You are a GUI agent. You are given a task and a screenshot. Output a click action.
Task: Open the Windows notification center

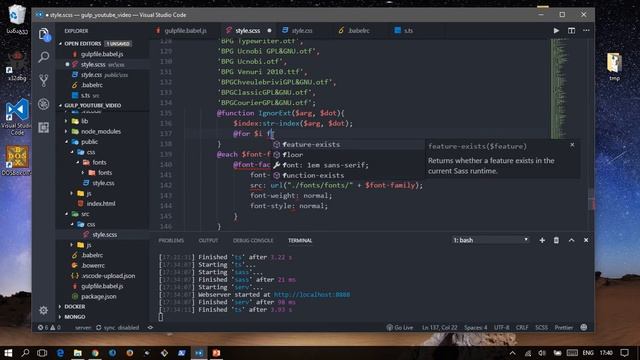624,353
